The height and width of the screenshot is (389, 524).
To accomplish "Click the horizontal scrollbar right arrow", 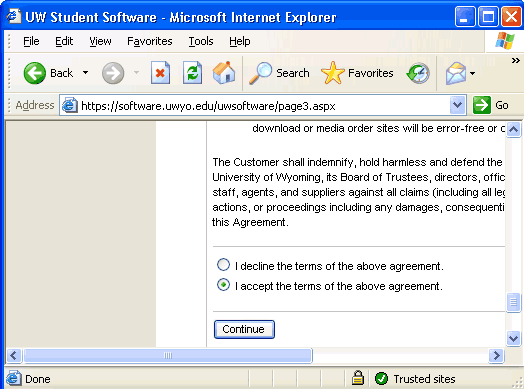I will [496, 355].
